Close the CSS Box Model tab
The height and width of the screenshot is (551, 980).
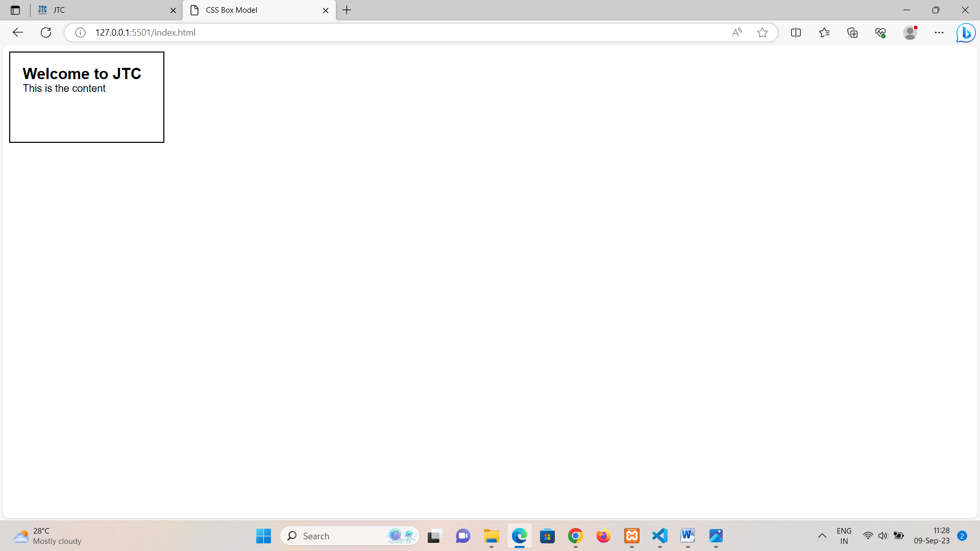326,10
